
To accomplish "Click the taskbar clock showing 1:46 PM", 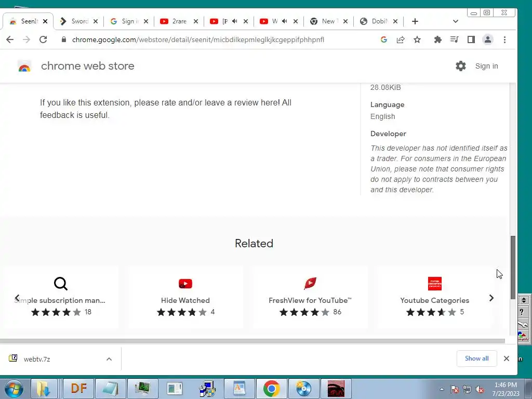I will click(506, 389).
